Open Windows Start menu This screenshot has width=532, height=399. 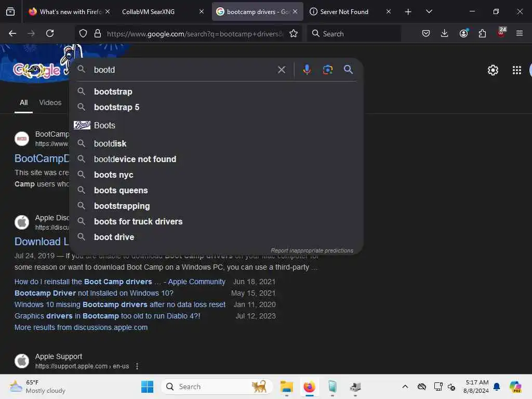tap(147, 387)
